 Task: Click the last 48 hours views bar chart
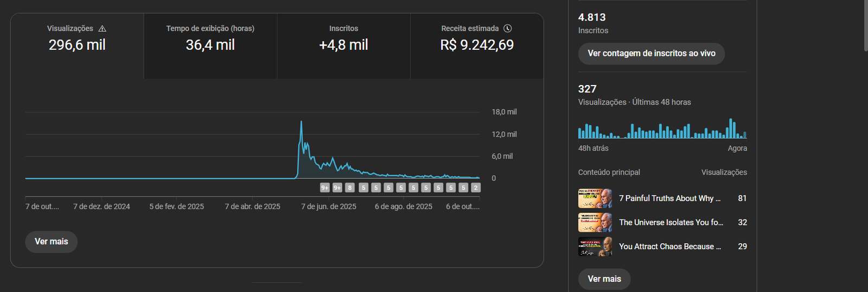point(662,130)
